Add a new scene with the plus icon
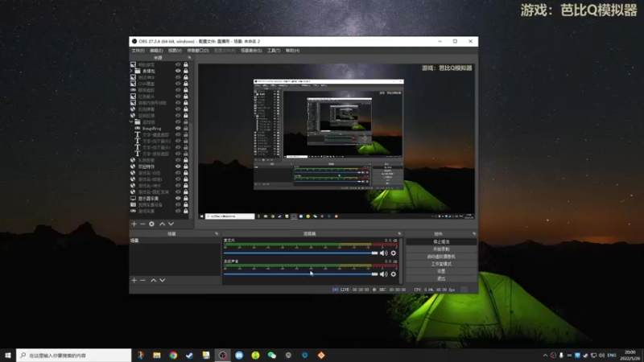 134,280
